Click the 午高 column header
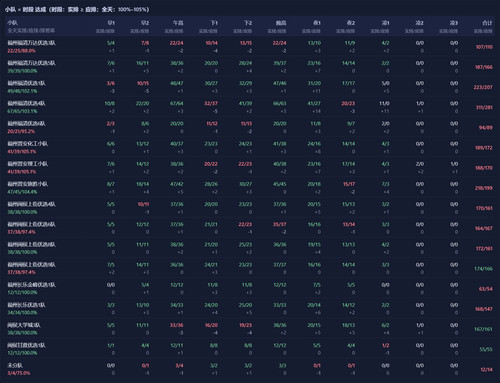 coord(178,23)
